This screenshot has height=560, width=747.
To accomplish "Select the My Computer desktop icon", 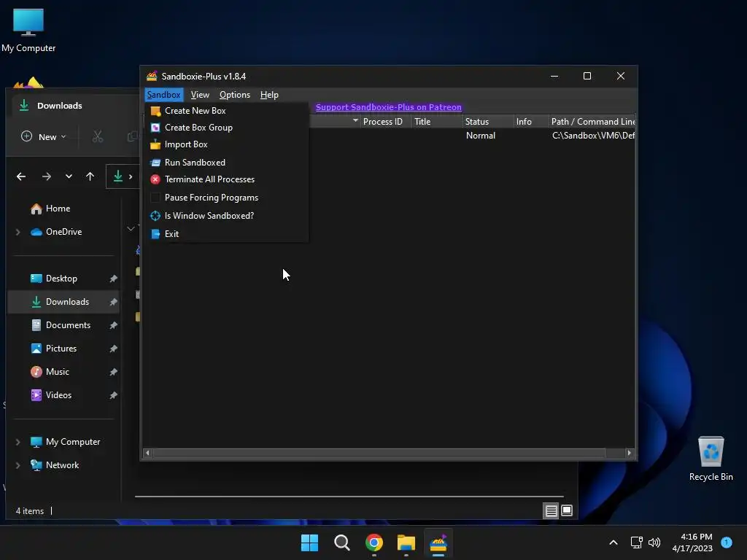I will pyautogui.click(x=28, y=30).
